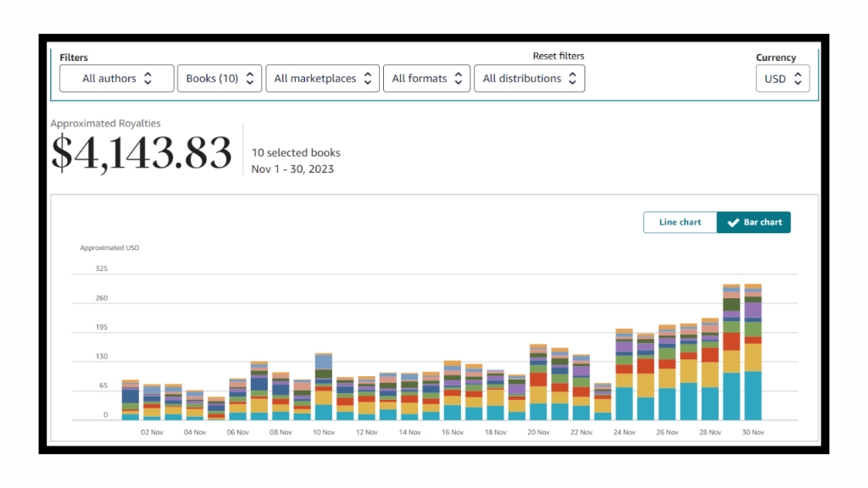Click the Nov 1 - 30, 2023 date range
The image size is (868, 488).
tap(292, 169)
